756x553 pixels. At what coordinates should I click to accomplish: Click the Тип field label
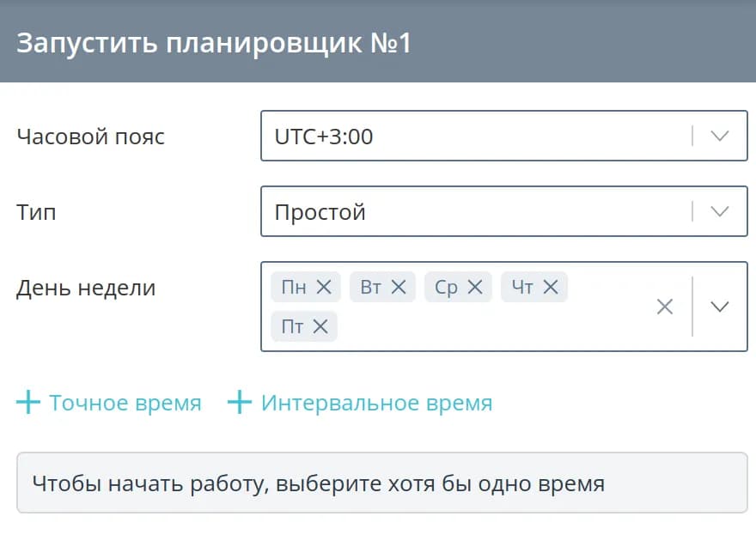click(36, 211)
